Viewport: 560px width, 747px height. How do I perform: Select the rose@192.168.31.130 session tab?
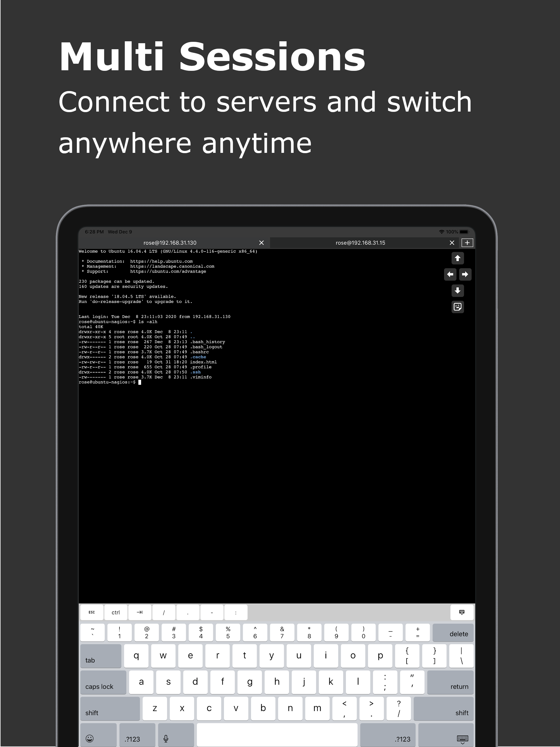(170, 243)
